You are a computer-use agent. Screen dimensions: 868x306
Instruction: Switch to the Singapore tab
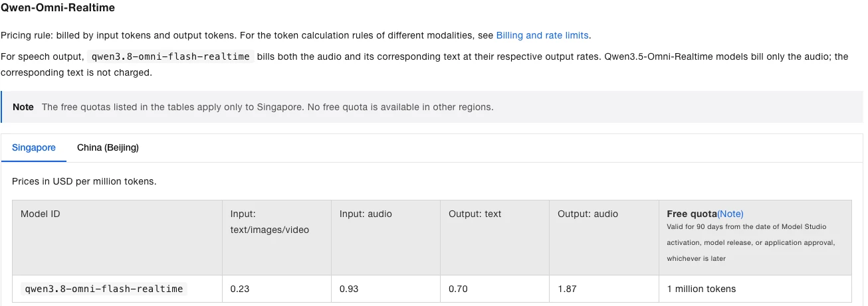pyautogui.click(x=34, y=147)
